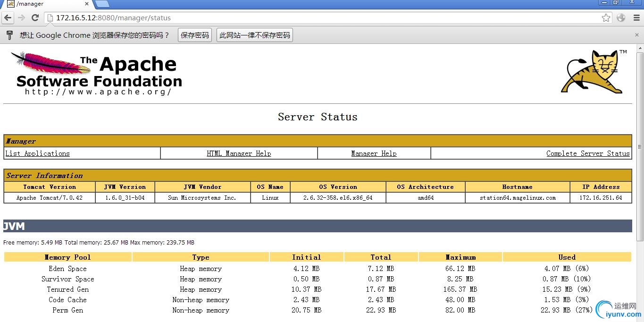The height and width of the screenshot is (322, 644).
Task: Bookmark this page with the star icon
Action: click(606, 18)
